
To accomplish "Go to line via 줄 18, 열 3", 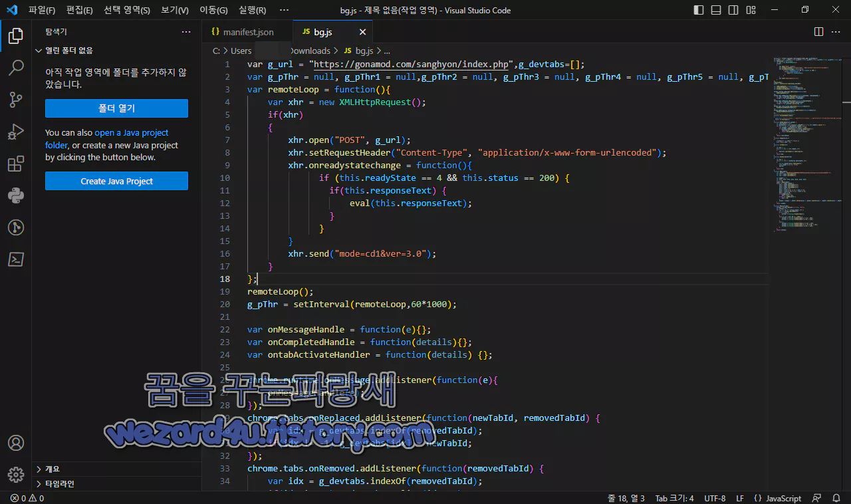I will [x=626, y=498].
